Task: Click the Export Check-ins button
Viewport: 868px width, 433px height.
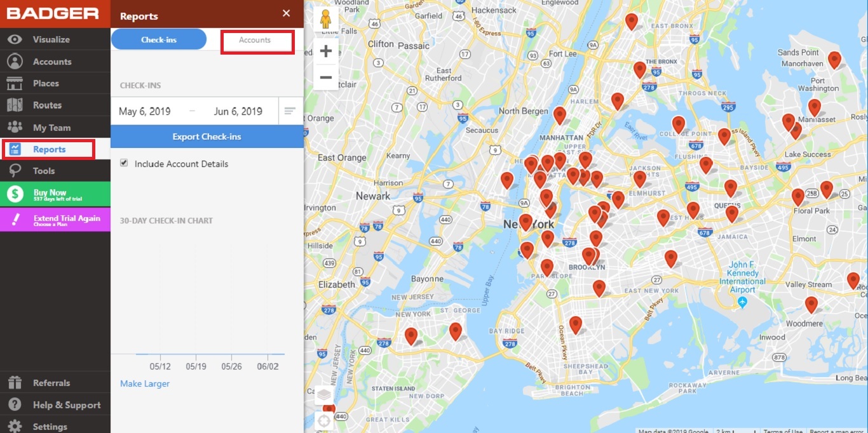Action: [207, 137]
